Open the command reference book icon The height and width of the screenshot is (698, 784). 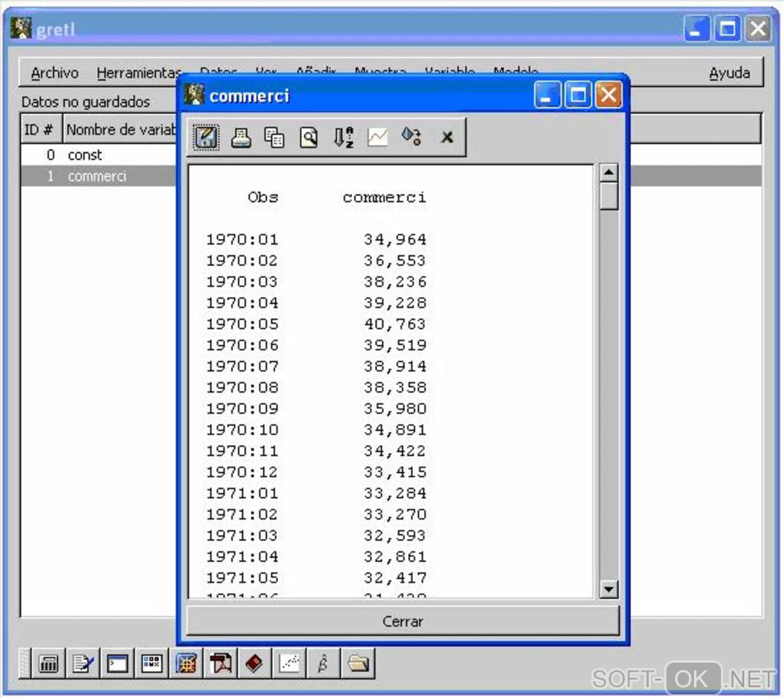(x=255, y=664)
